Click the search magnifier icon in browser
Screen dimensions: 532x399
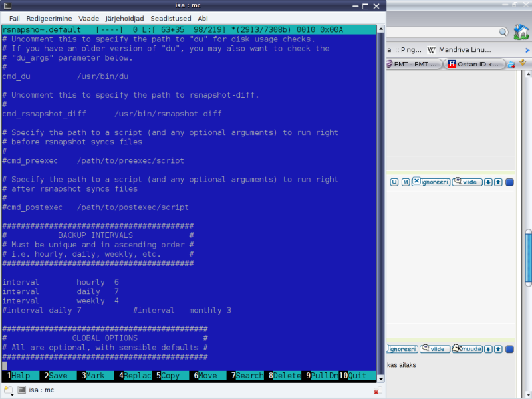pyautogui.click(x=504, y=32)
